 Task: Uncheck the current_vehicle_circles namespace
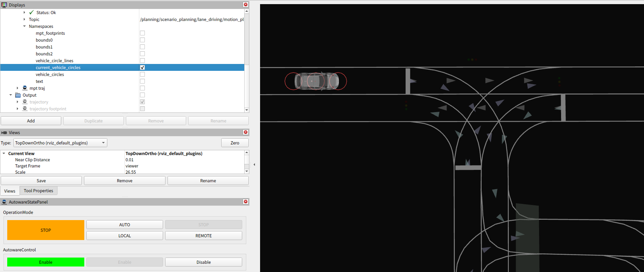coord(142,67)
